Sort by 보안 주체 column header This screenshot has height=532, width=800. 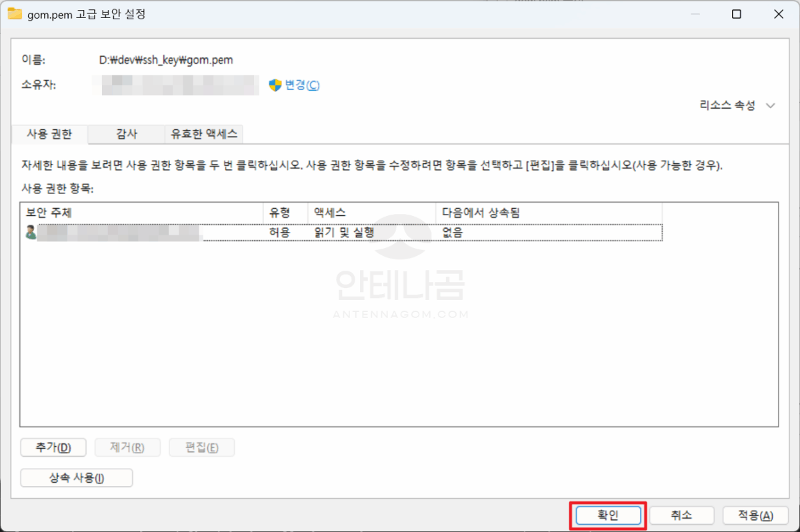point(142,213)
